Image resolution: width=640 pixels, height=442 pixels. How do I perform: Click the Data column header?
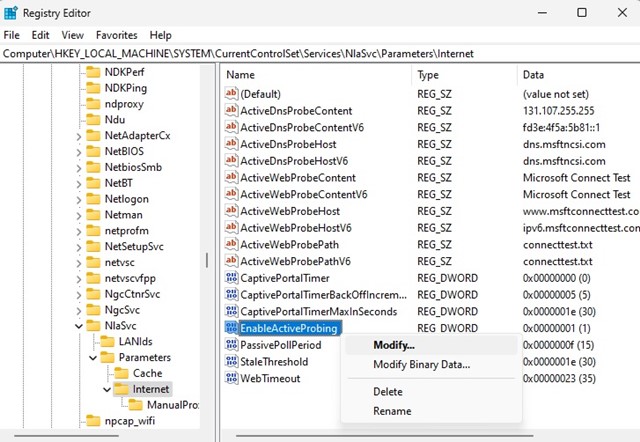pos(535,75)
